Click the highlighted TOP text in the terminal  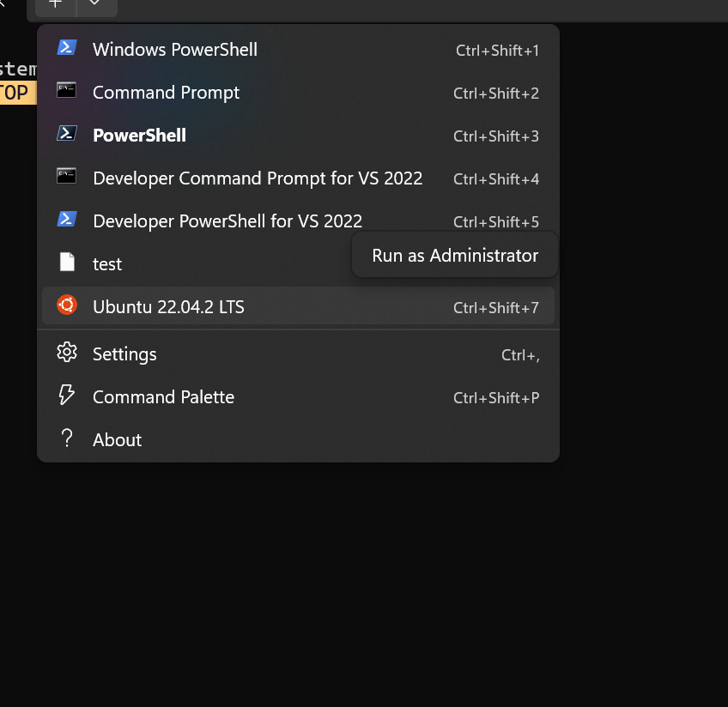pos(15,92)
